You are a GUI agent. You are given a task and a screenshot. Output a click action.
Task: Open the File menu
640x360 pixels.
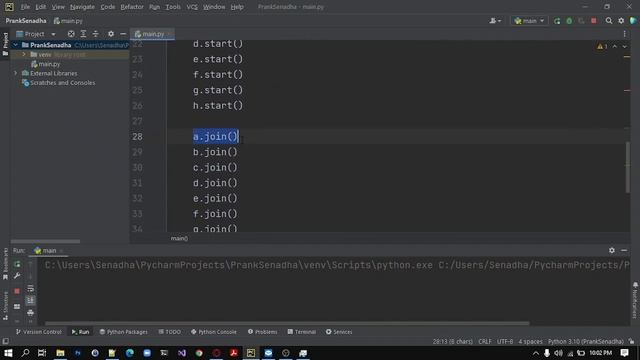pos(25,7)
